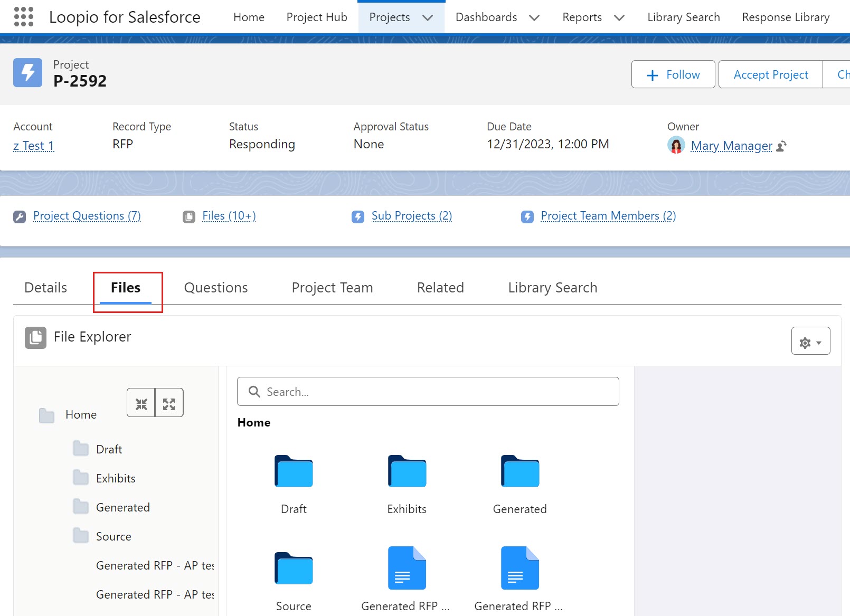Click the Draft folder icon in tree

tap(81, 449)
